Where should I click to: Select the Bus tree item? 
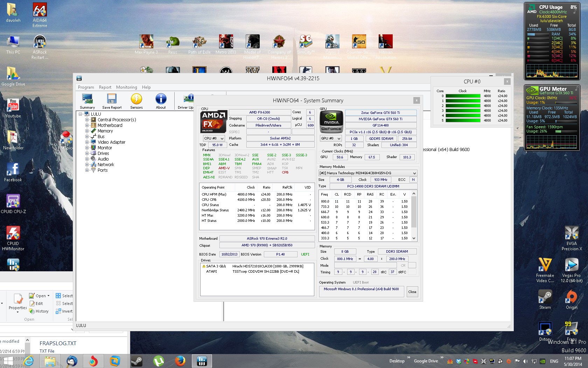101,136
